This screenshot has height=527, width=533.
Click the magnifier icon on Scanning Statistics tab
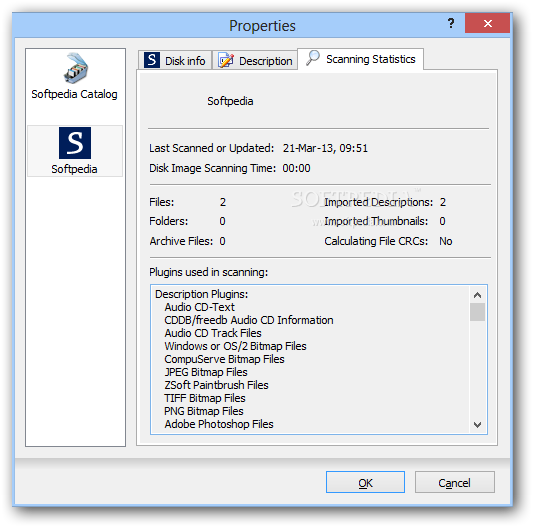(x=313, y=58)
